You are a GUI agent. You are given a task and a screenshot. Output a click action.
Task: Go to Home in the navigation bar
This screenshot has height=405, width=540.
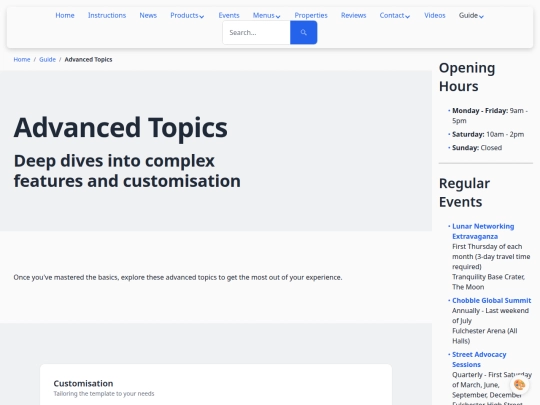(65, 15)
